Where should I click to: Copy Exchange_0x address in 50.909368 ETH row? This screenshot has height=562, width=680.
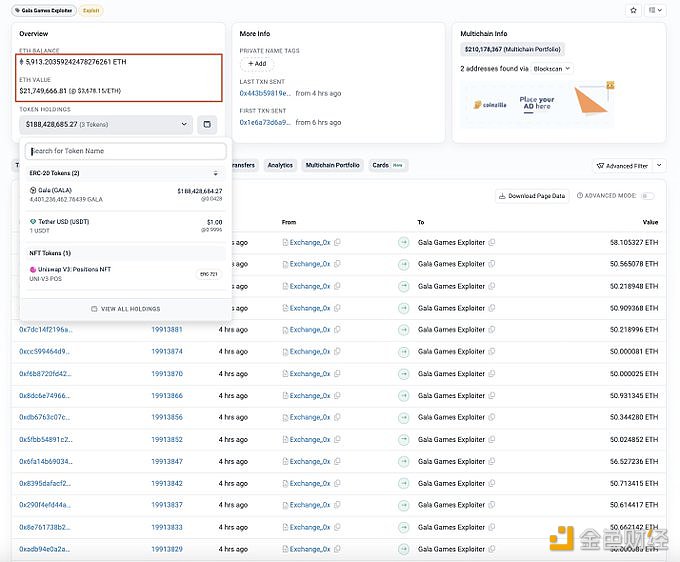pyautogui.click(x=337, y=308)
